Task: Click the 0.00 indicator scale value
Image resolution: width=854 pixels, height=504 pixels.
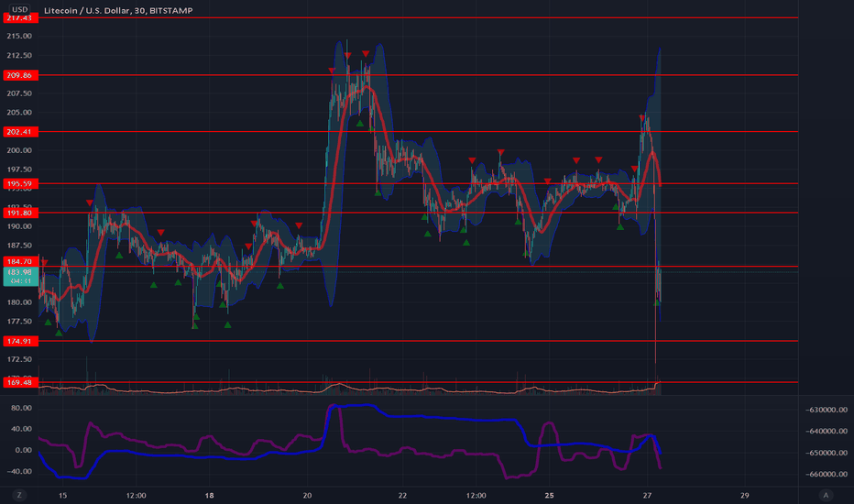Action: (24, 451)
